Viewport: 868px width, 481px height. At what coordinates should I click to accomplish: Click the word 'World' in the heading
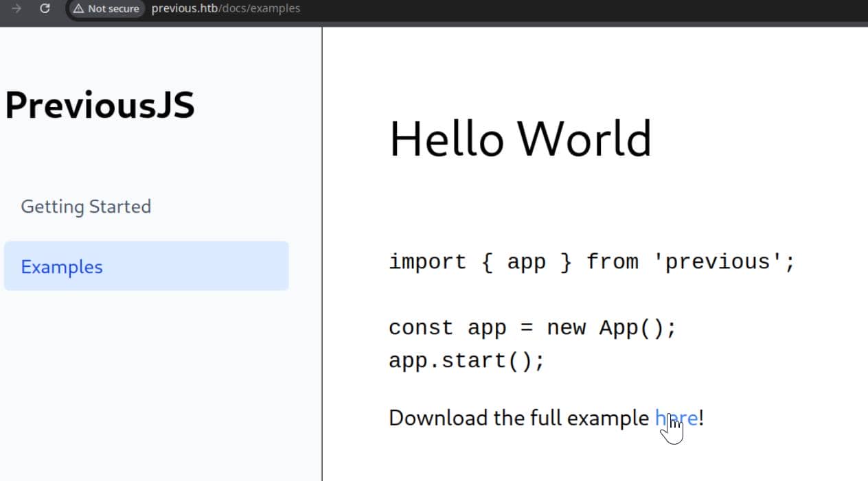point(584,139)
